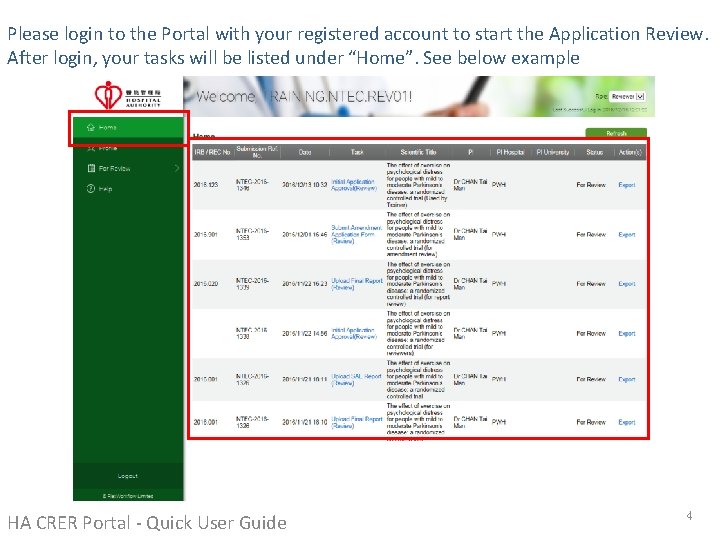The image size is (720, 540).
Task: Click the Help question mark icon
Action: pyautogui.click(x=91, y=188)
